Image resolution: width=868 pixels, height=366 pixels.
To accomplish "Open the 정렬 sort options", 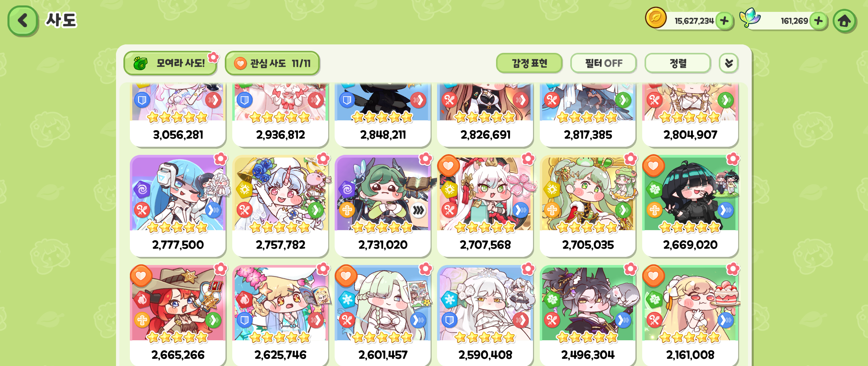I will [x=677, y=63].
